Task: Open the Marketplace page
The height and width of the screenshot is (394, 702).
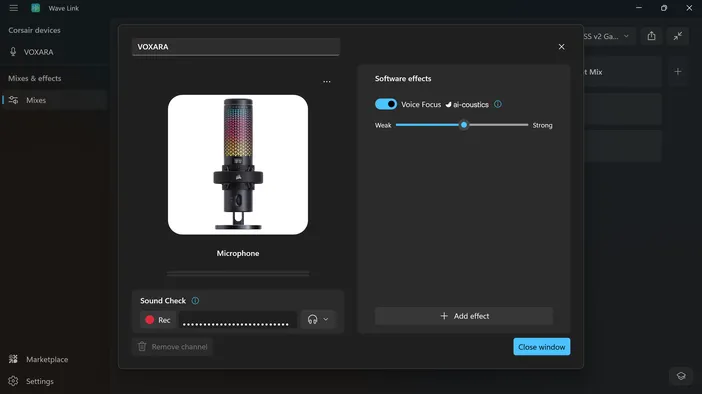Action: pos(54,359)
